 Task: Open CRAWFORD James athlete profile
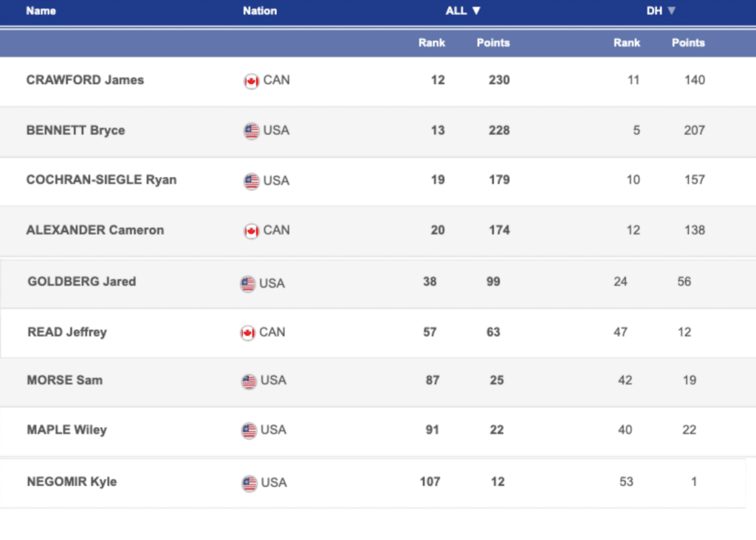point(85,80)
